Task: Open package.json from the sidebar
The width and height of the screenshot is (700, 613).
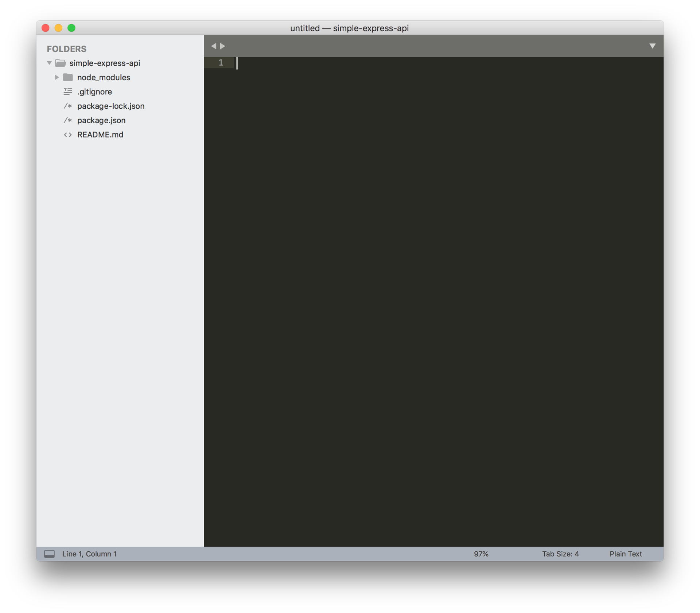Action: (x=101, y=120)
